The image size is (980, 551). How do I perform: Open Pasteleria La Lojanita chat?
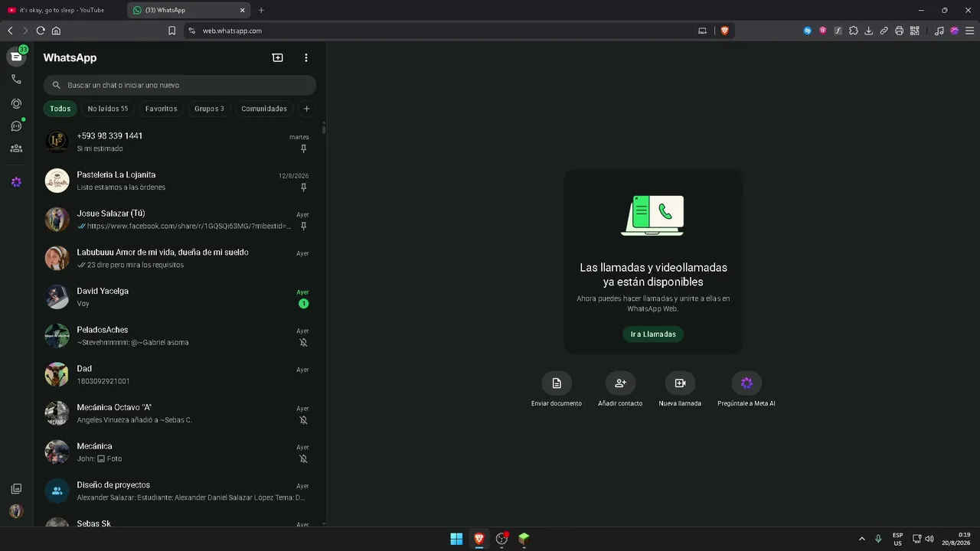click(180, 181)
